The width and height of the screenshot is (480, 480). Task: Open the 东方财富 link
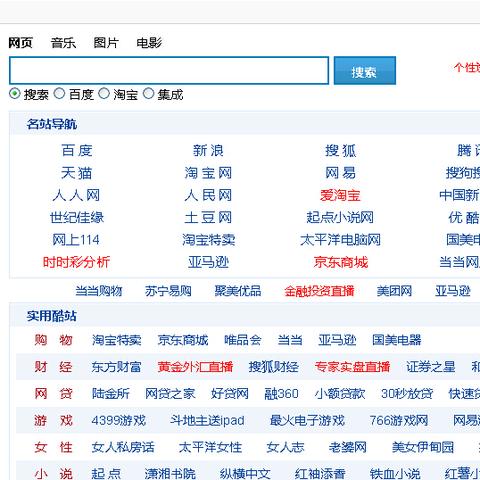(x=117, y=367)
